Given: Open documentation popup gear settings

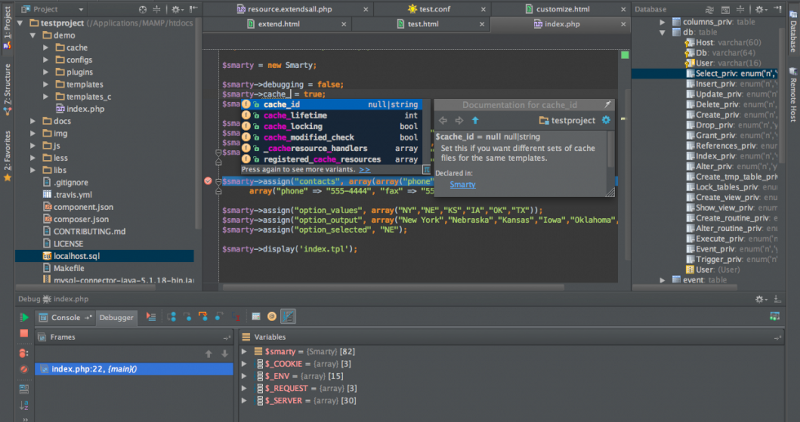Looking at the screenshot, I should pos(606,120).
